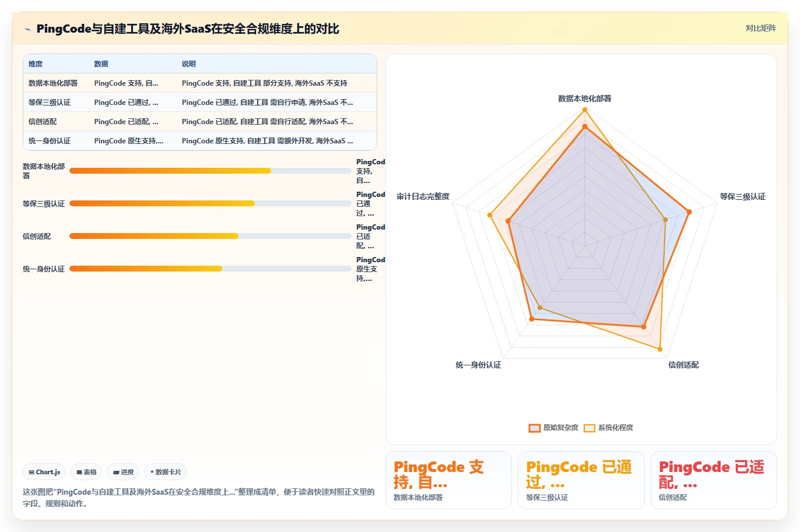Click the table cell 'PingCode 支持, 自...'

pyautogui.click(x=126, y=83)
